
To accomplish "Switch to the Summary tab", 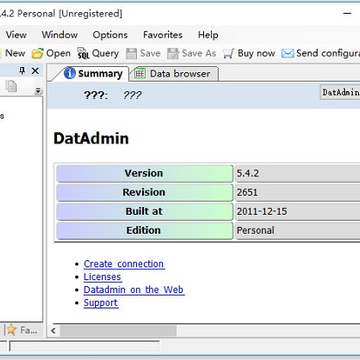I will [93, 74].
